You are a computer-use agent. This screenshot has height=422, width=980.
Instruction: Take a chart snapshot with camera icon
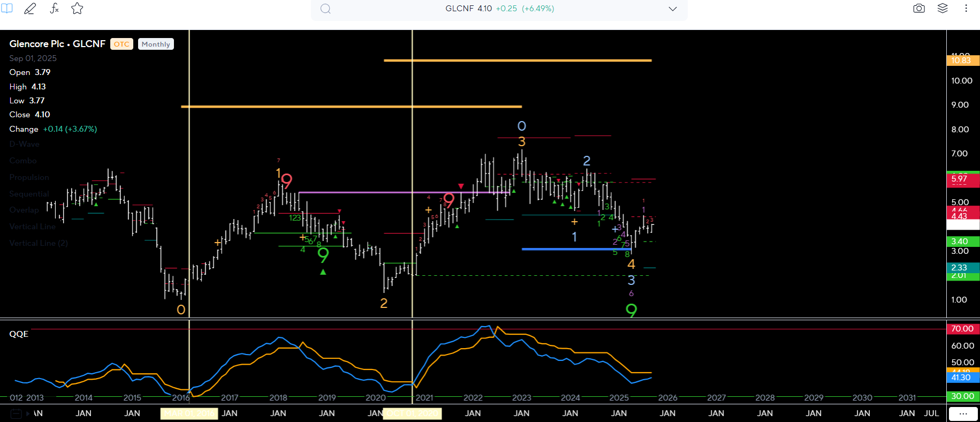(x=919, y=9)
